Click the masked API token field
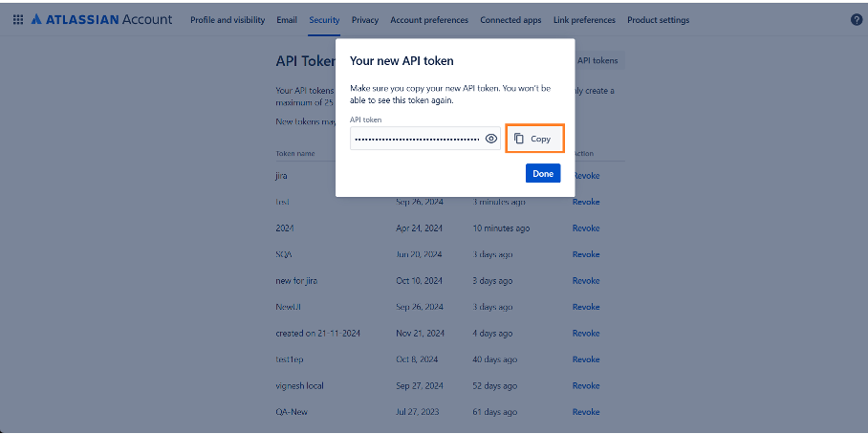Viewport: 868px width, 434px height. 417,139
